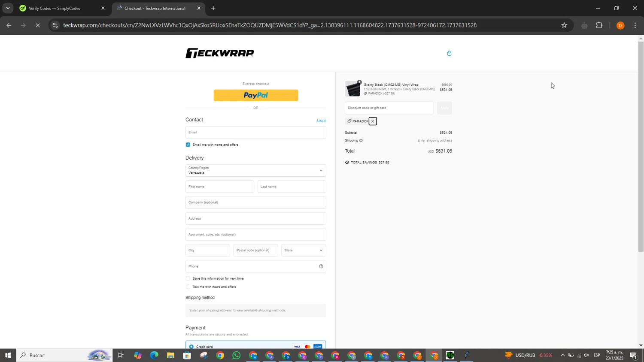Uncheck Email me with news and offers
Screen dimensions: 644x362
[x=188, y=145]
